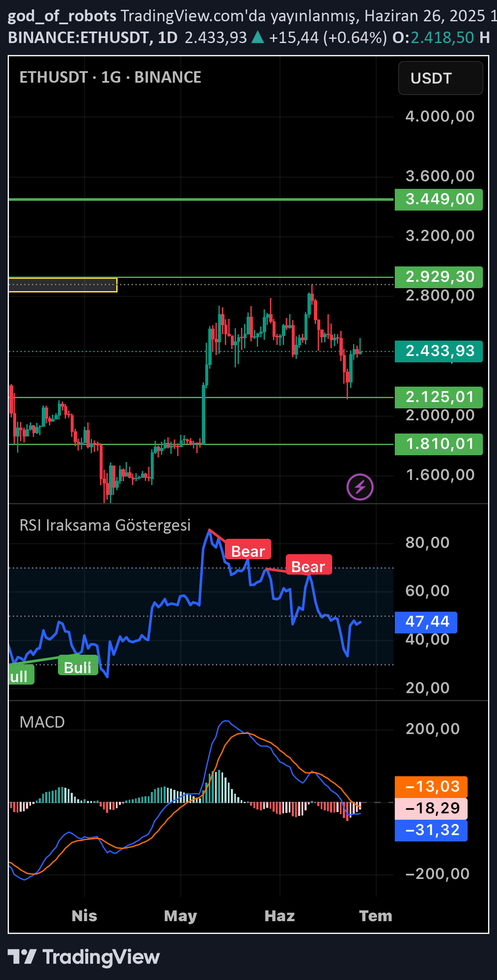Select the MACD indicator label
The image size is (497, 980).
point(42,722)
